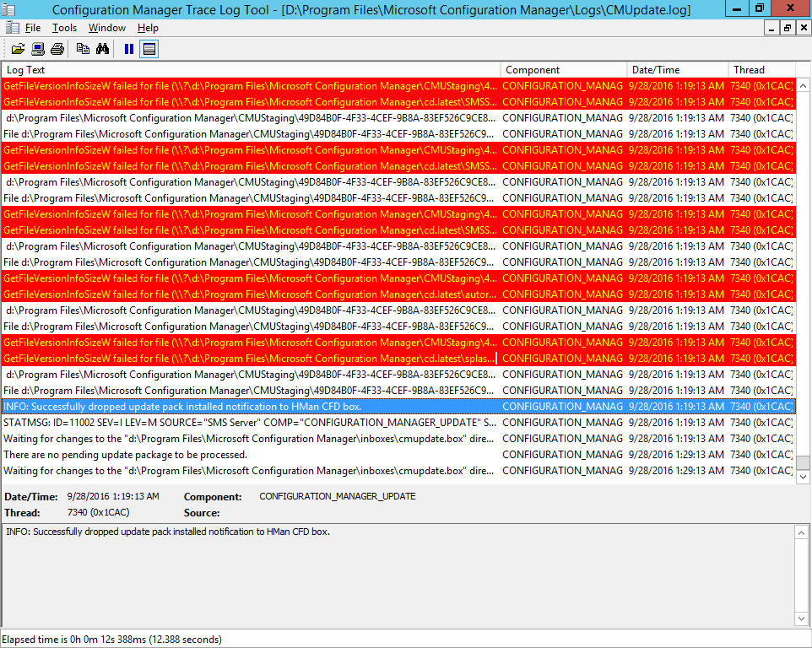Click the Component column header
Image resolution: width=812 pixels, height=648 pixels.
[564, 70]
